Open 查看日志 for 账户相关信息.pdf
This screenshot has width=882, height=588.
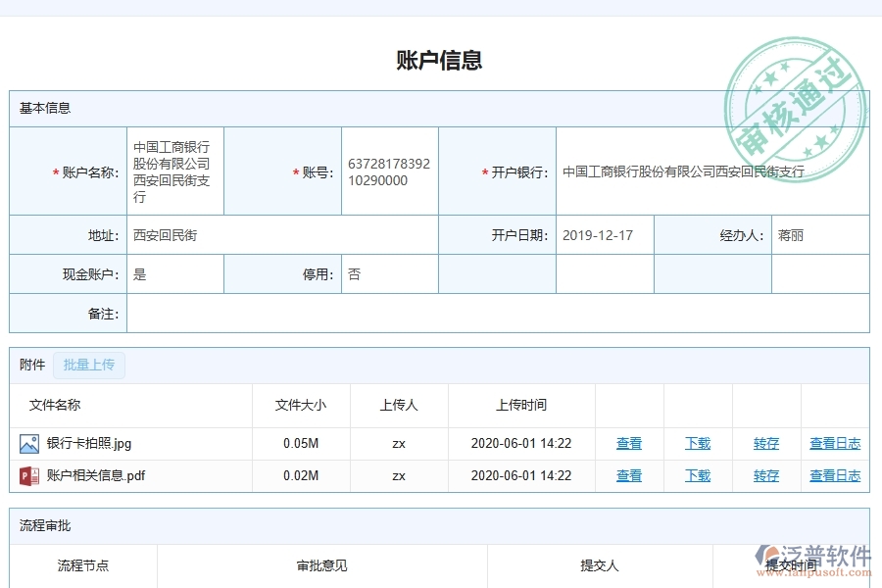(835, 475)
